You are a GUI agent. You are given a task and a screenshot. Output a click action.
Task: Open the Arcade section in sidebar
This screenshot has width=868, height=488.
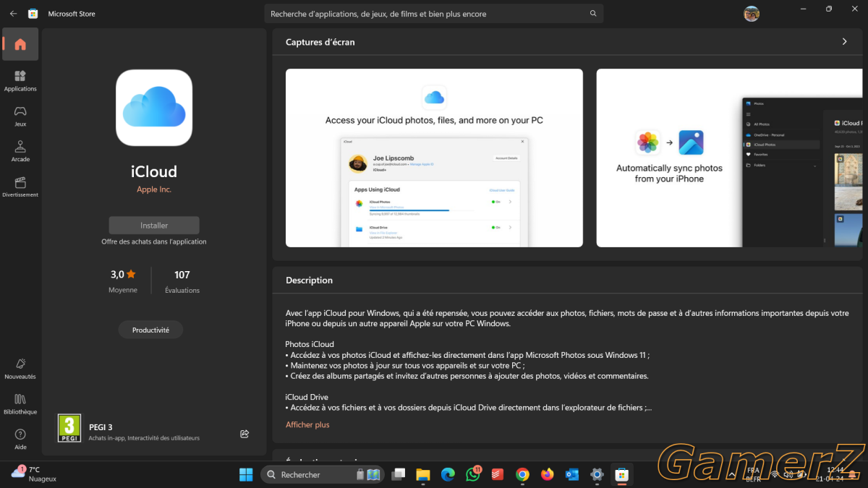(x=20, y=151)
